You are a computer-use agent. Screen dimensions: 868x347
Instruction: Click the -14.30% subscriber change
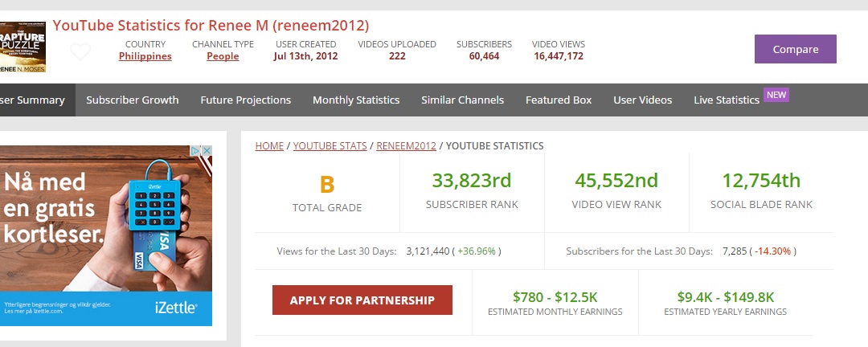click(773, 251)
